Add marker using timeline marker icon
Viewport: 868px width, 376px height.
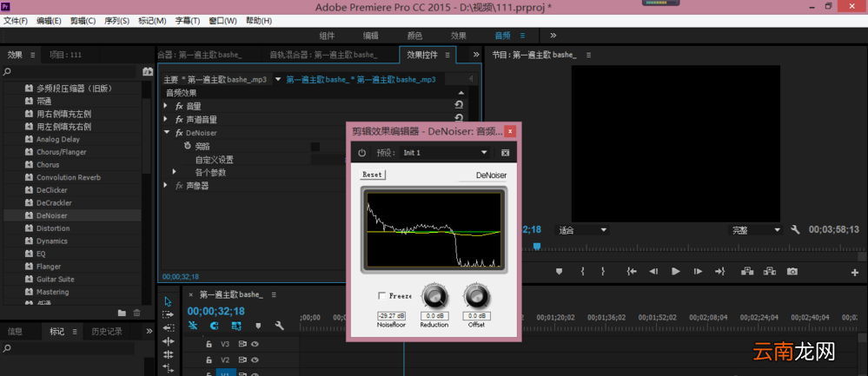258,326
